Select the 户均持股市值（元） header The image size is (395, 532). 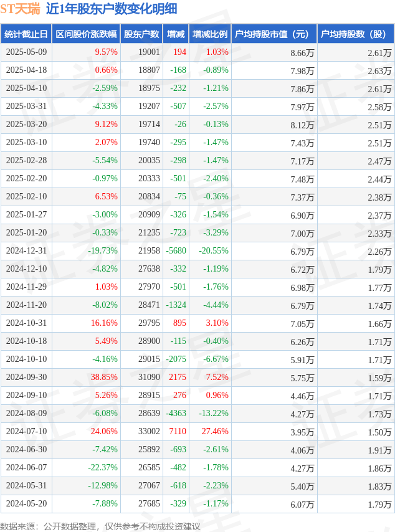(274, 34)
